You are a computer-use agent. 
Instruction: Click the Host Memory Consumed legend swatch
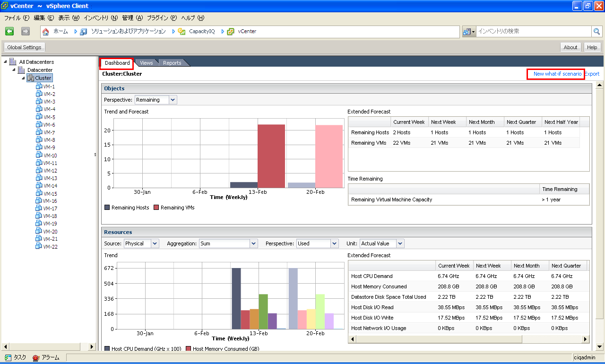(189, 349)
